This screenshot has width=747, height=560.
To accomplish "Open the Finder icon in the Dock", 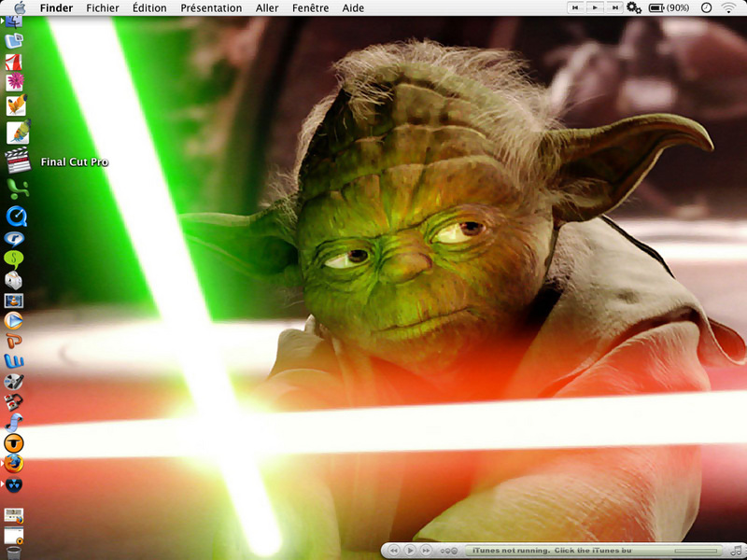I will (x=13, y=21).
